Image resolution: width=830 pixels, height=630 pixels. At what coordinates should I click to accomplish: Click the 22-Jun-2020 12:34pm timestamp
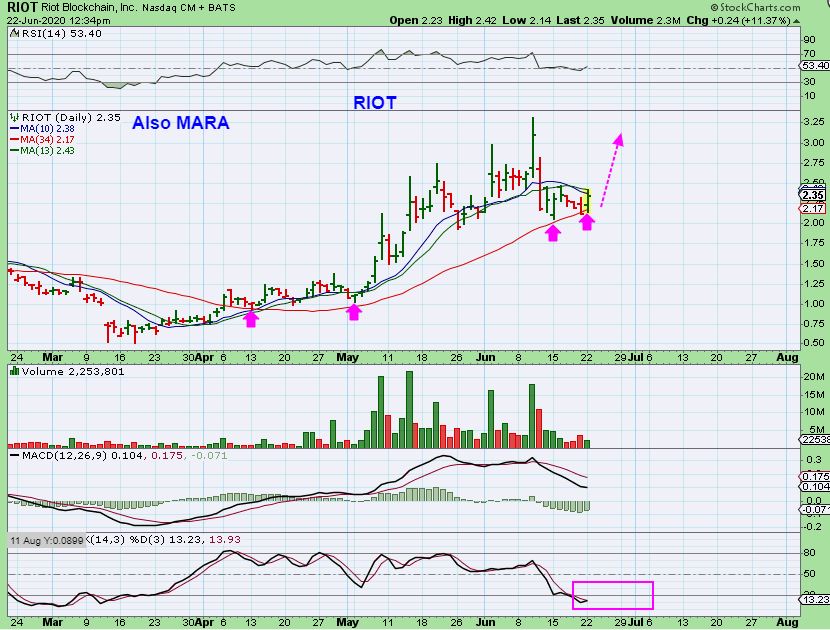(59, 21)
